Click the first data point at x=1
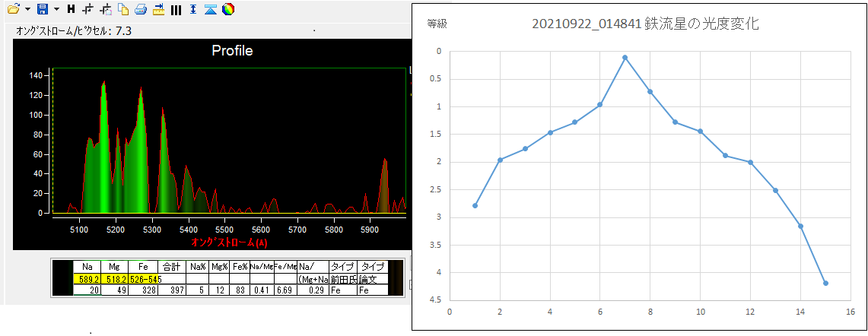This screenshot has width=868, height=336. point(475,205)
